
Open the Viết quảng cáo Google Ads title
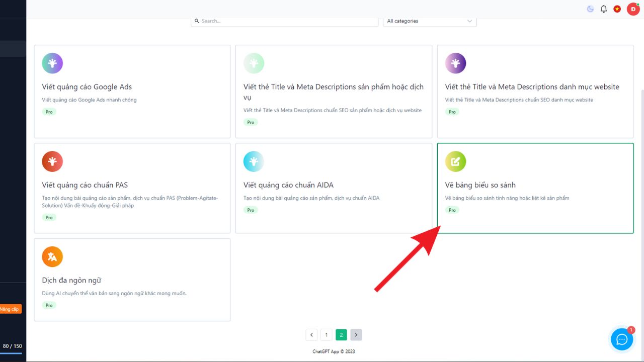tap(87, 87)
